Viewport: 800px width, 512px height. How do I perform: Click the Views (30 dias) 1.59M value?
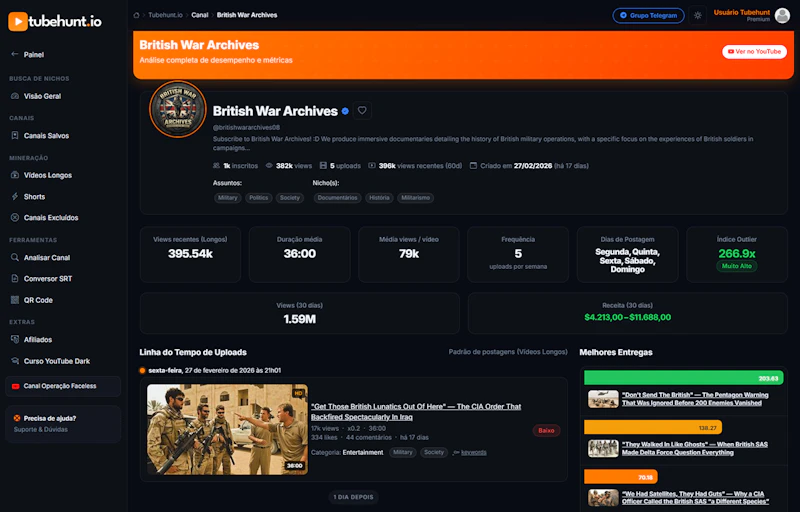(299, 319)
